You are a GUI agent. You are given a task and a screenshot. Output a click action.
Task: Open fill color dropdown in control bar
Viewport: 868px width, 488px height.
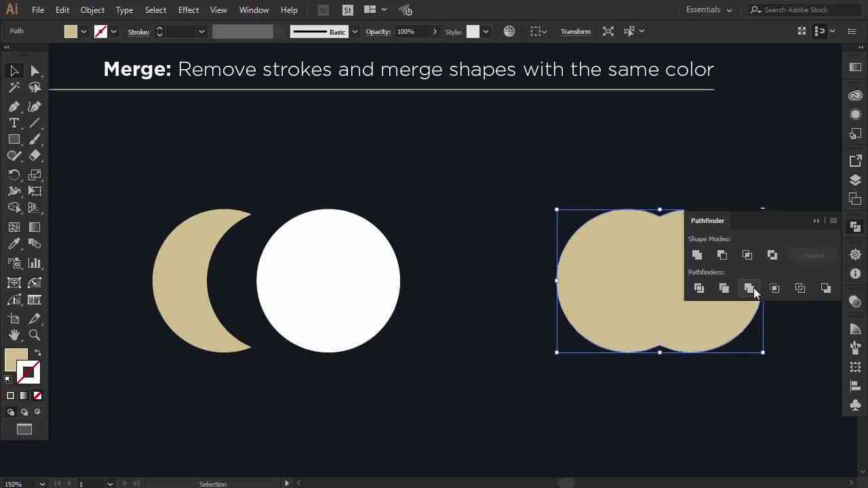pyautogui.click(x=84, y=32)
